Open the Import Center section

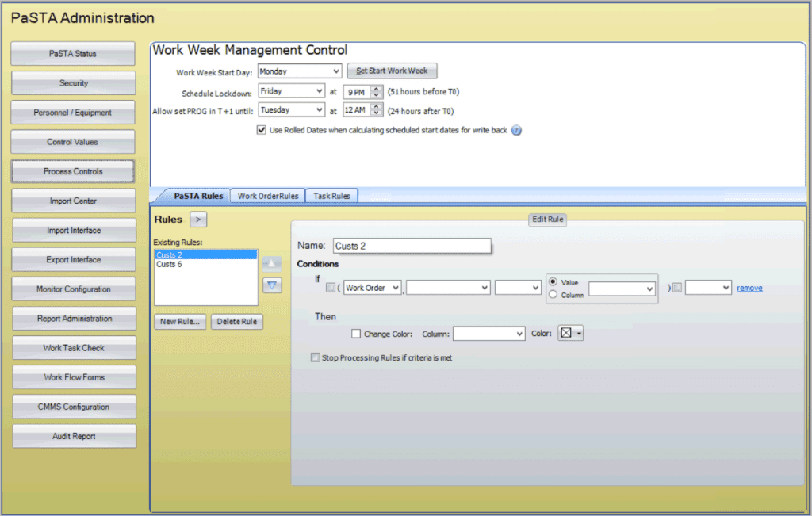(x=73, y=201)
